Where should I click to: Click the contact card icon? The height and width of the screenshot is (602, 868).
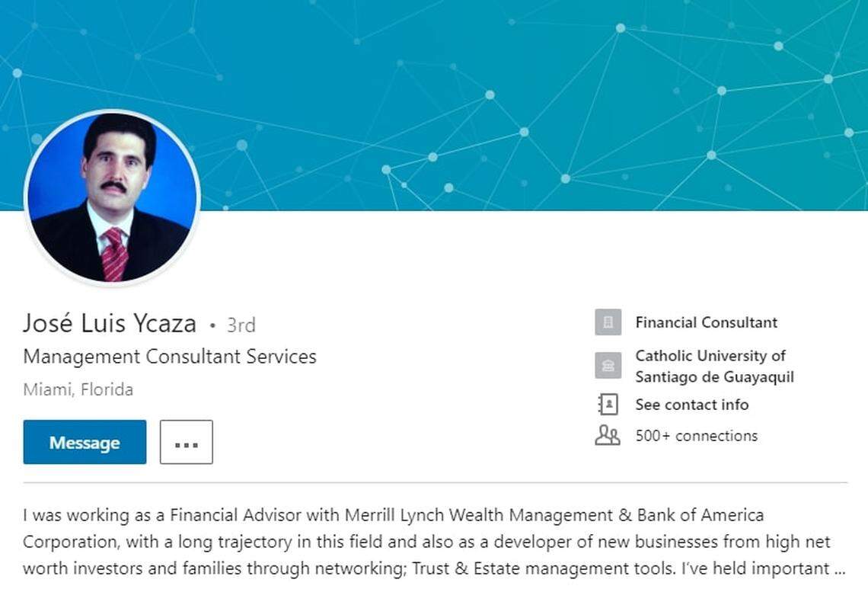point(608,405)
